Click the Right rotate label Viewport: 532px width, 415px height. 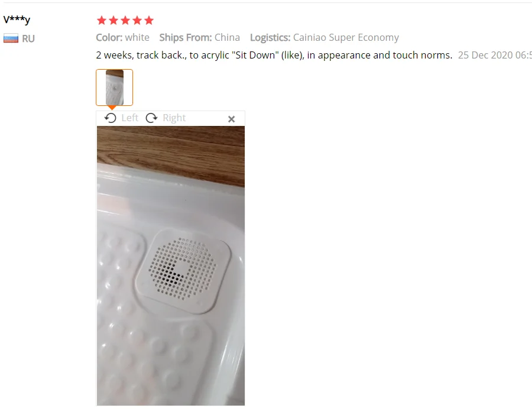(x=174, y=118)
